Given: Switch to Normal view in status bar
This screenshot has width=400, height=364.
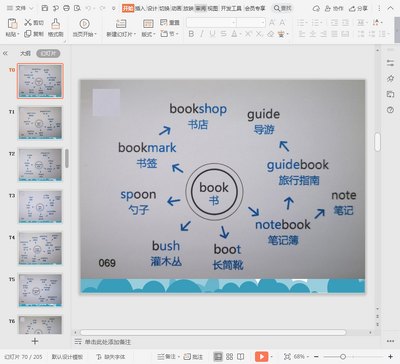Looking at the screenshot, I should [x=218, y=357].
